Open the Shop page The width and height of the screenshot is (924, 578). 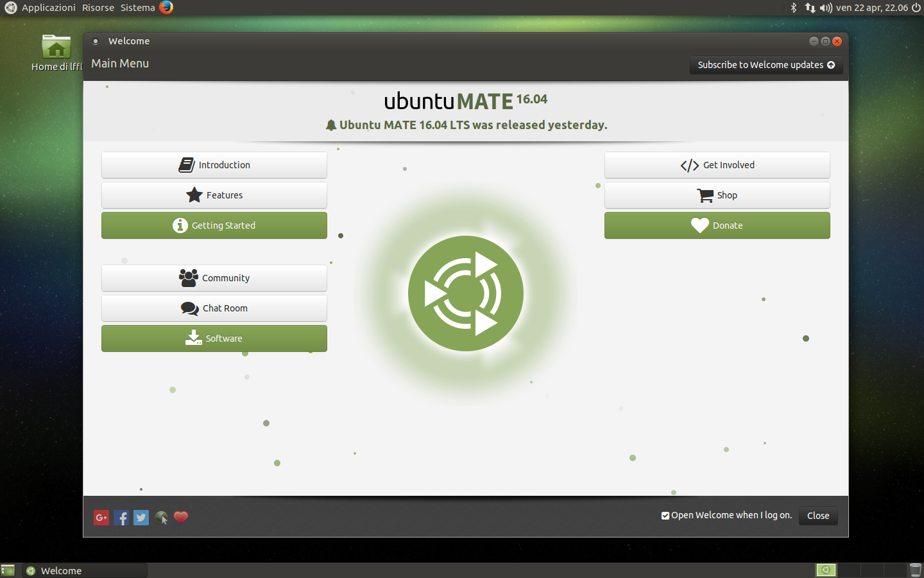717,195
